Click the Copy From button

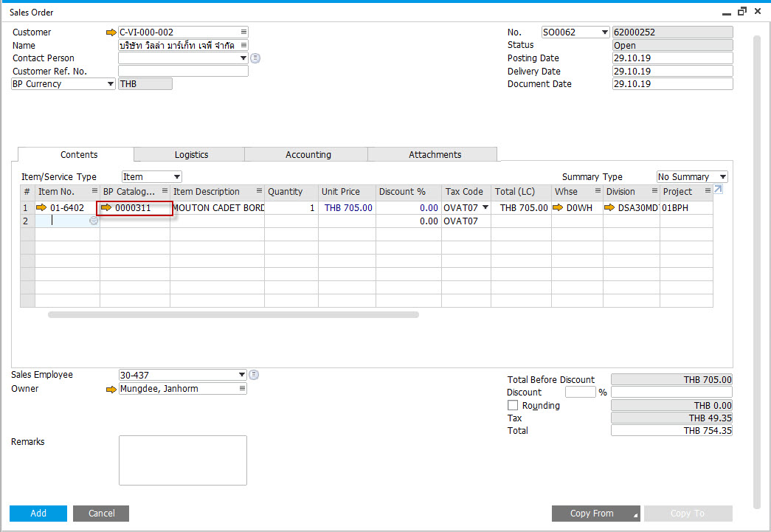[596, 514]
